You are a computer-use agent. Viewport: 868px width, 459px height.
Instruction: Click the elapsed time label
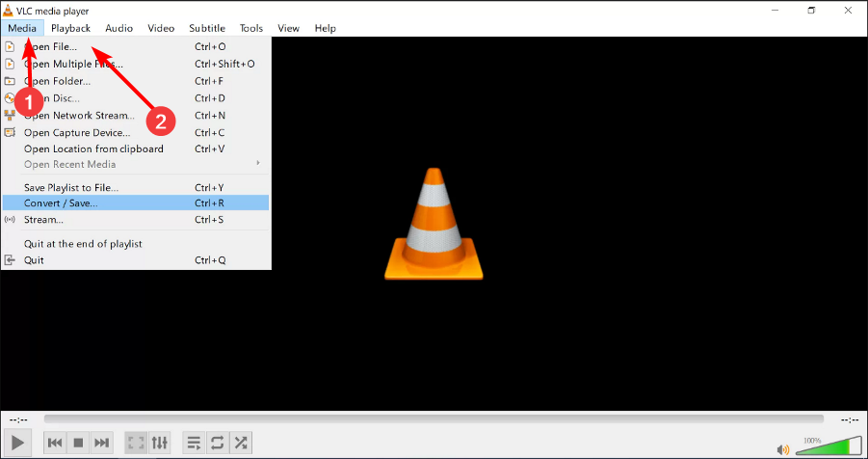[x=18, y=419]
